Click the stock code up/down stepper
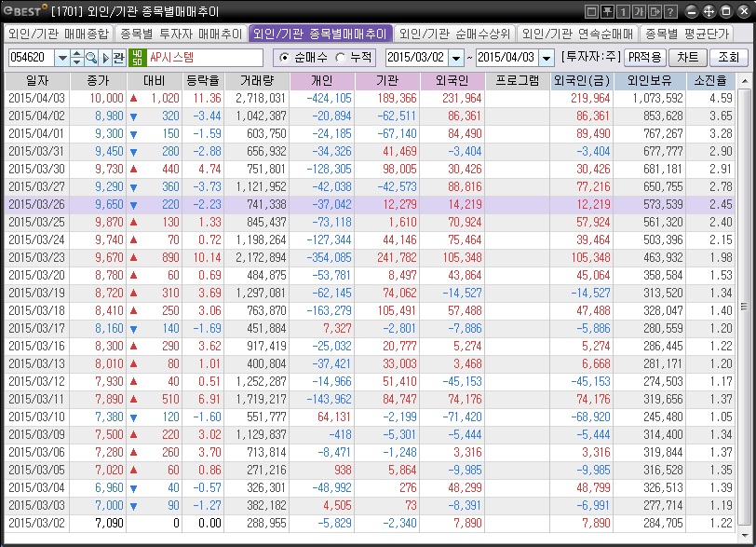Screen dimensions: 756x547 coord(76,58)
